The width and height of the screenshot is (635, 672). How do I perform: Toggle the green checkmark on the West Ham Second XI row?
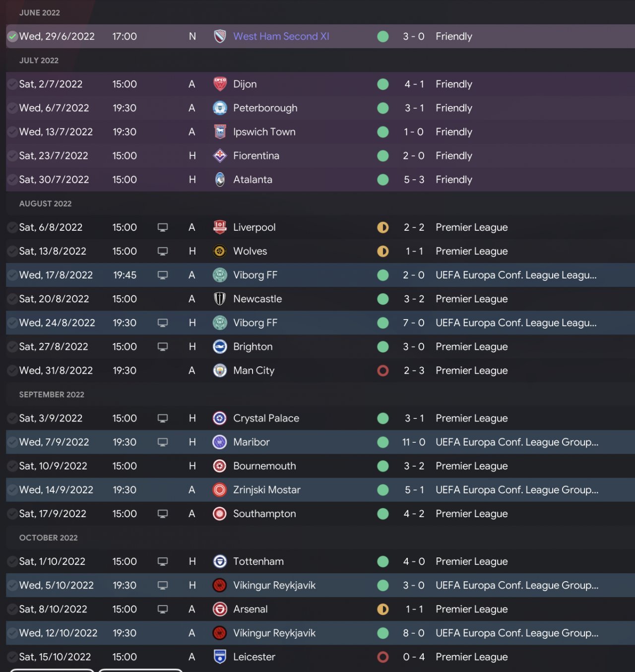[x=12, y=37]
